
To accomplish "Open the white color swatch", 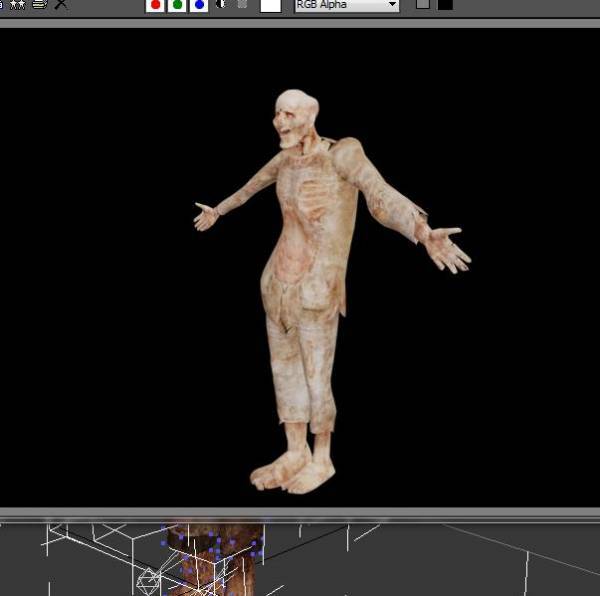I will coord(271,5).
